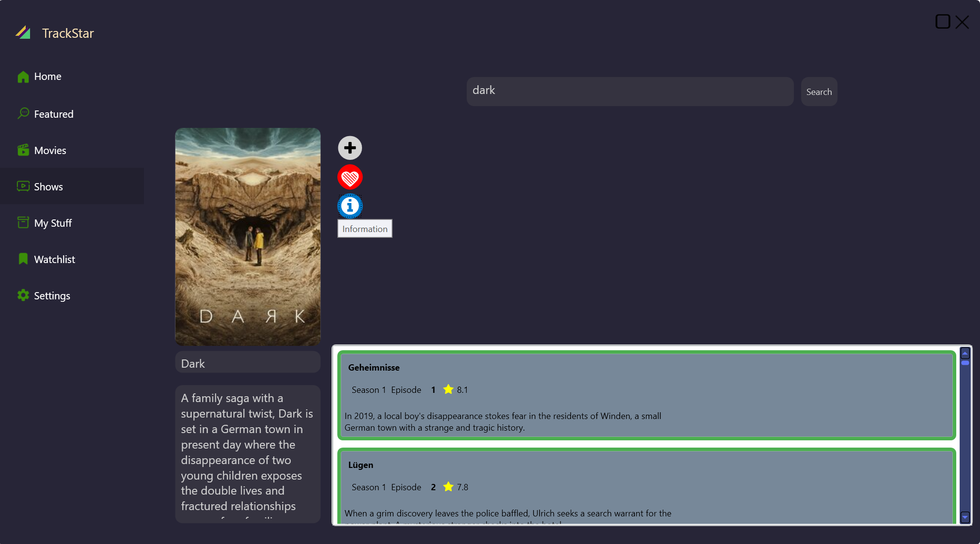Click the TrackStar logo icon
The image size is (980, 544).
point(23,32)
